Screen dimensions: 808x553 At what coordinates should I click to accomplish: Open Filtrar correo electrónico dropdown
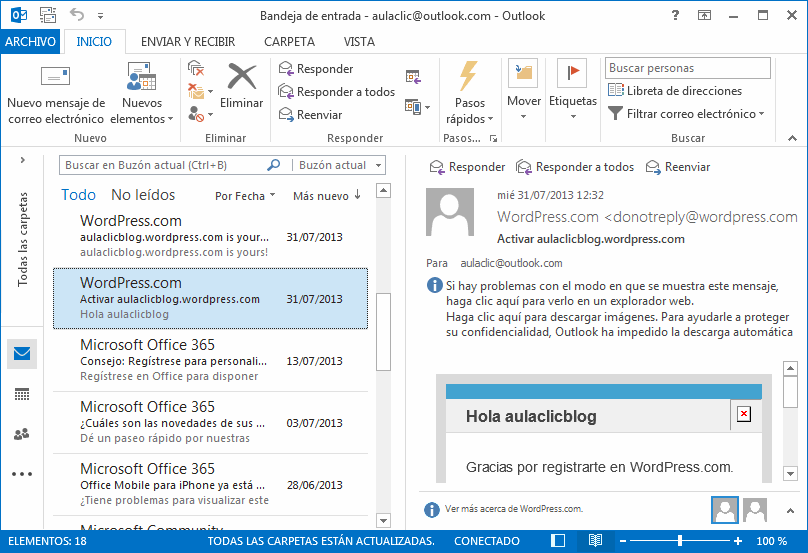point(686,113)
